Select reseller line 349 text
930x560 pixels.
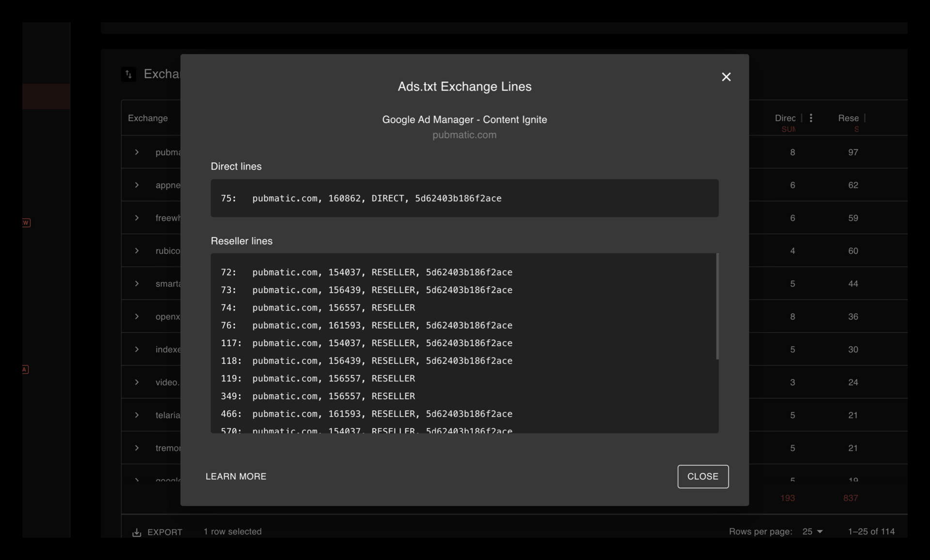318,396
